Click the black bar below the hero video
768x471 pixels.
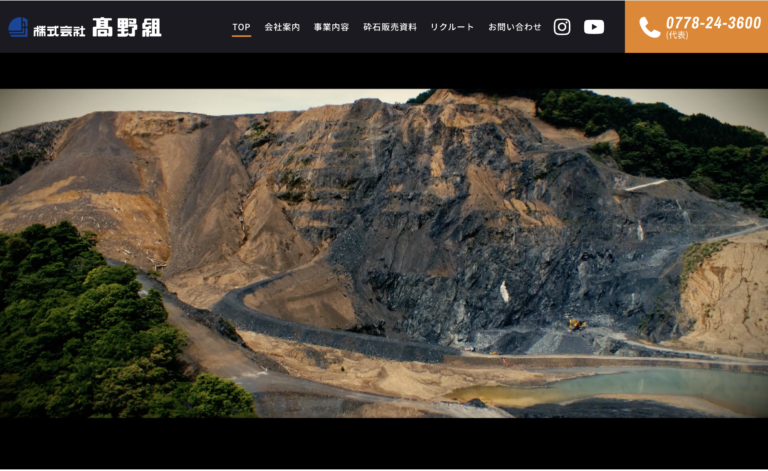(x=384, y=443)
